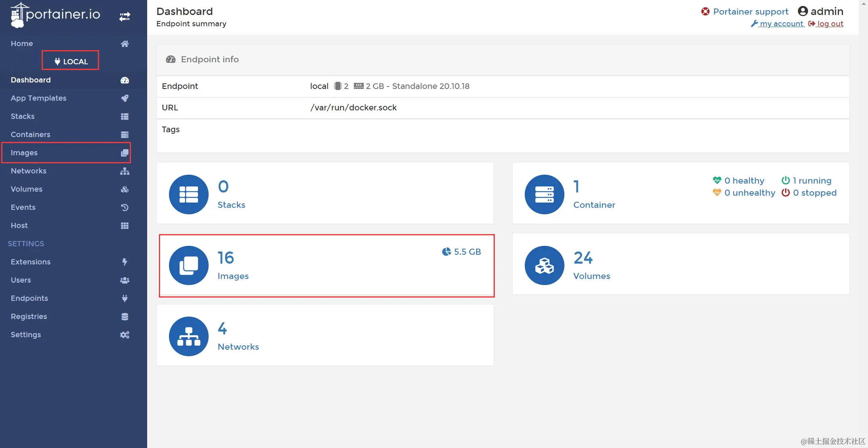Click the Stacks list icon in sidebar
Image resolution: width=868 pixels, height=448 pixels.
click(125, 116)
